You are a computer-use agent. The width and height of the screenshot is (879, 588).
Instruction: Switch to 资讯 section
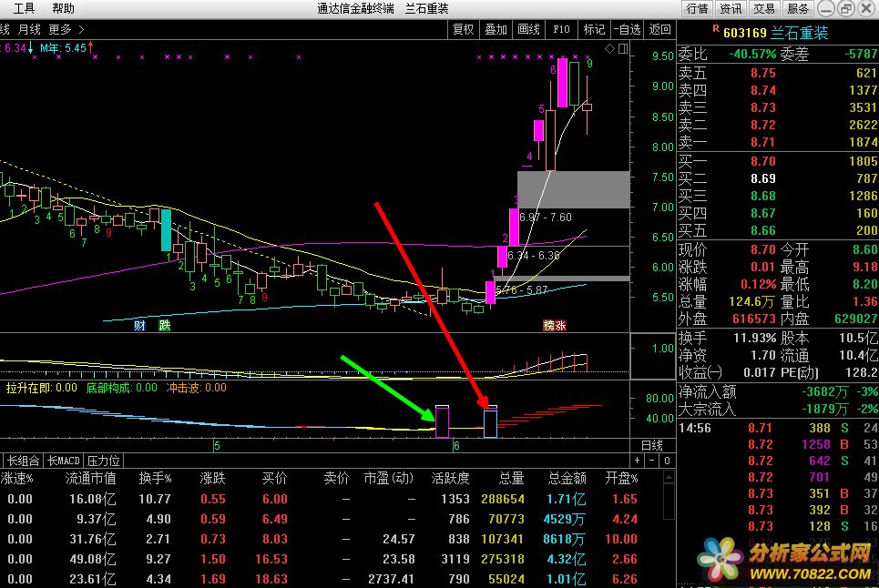731,8
